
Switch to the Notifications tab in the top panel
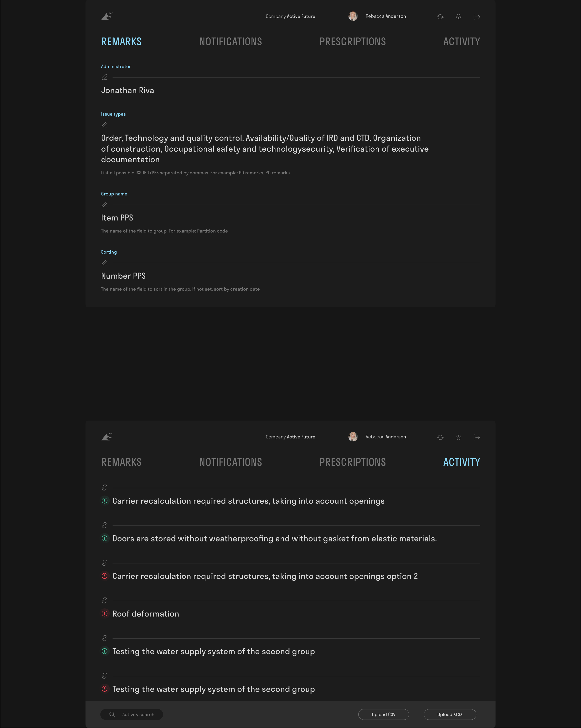click(230, 42)
